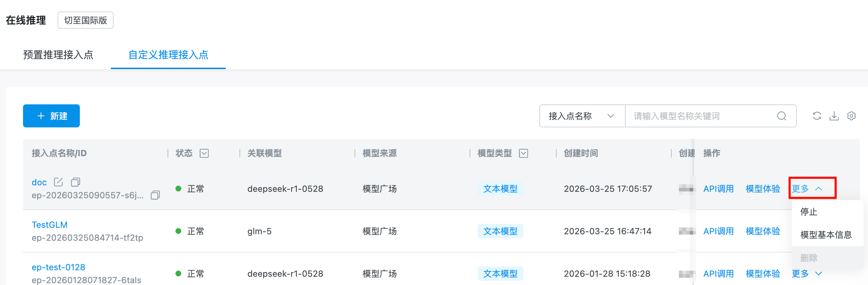Click the New endpoint button

51,116
